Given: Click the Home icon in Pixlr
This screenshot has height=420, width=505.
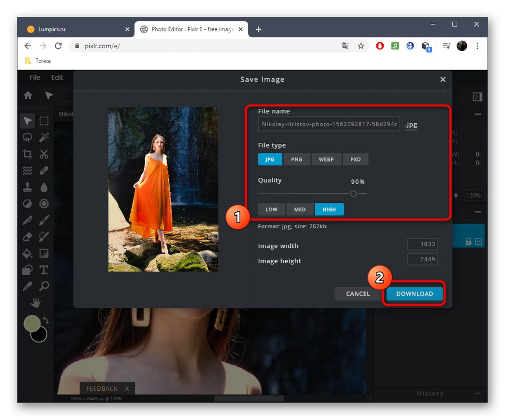Looking at the screenshot, I should tap(28, 95).
